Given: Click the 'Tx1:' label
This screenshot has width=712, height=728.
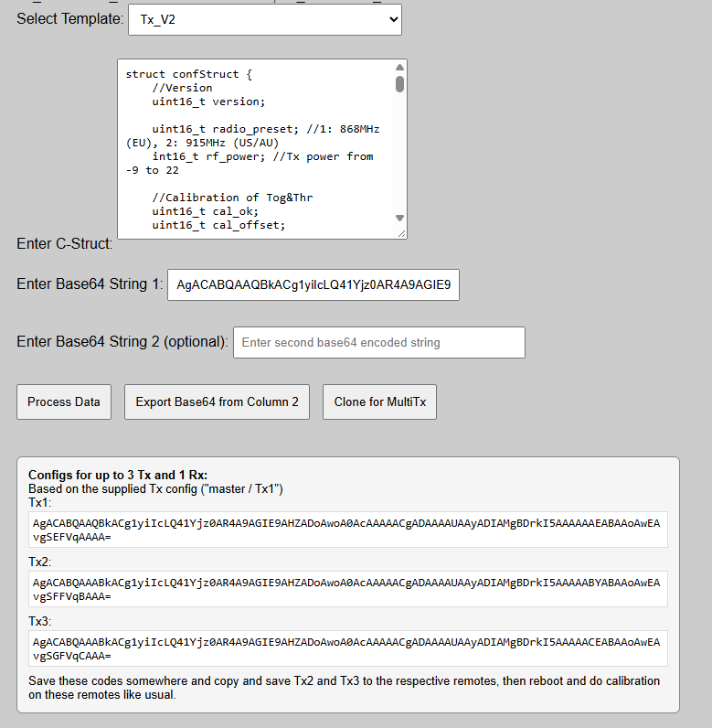Looking at the screenshot, I should pos(39,503).
